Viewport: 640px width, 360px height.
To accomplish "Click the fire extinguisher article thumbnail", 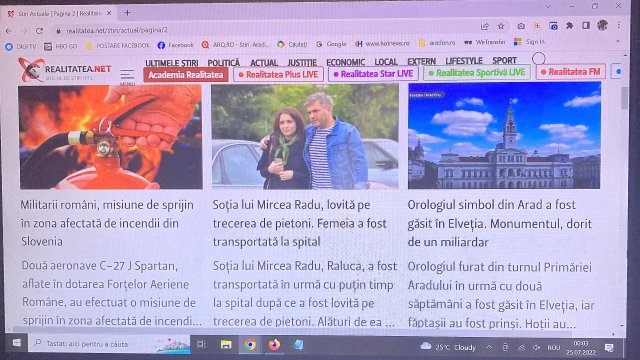I will [x=111, y=137].
